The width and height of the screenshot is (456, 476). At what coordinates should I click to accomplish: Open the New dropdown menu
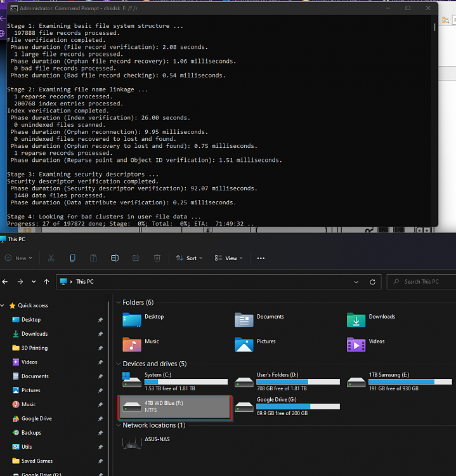pos(19,258)
